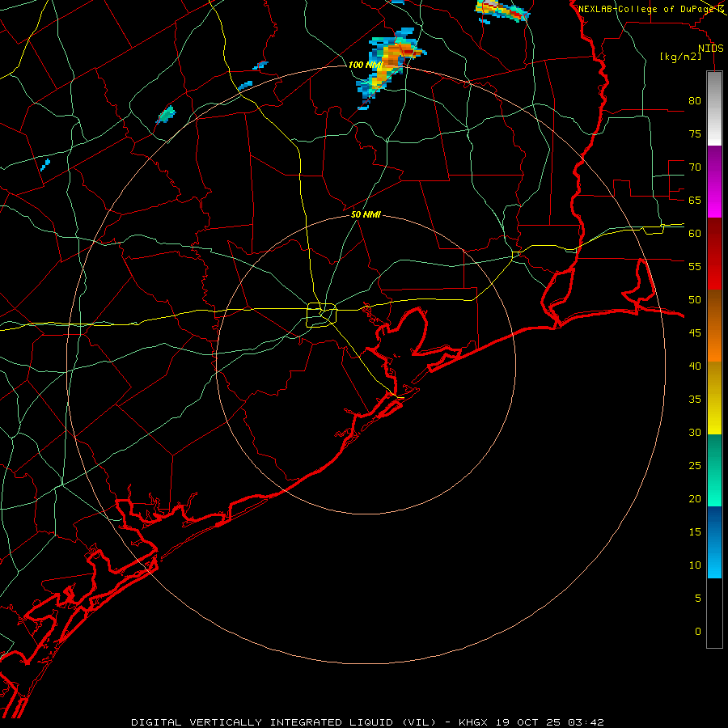Click the 55 value on the scale
This screenshot has width=728, height=728.
[695, 266]
